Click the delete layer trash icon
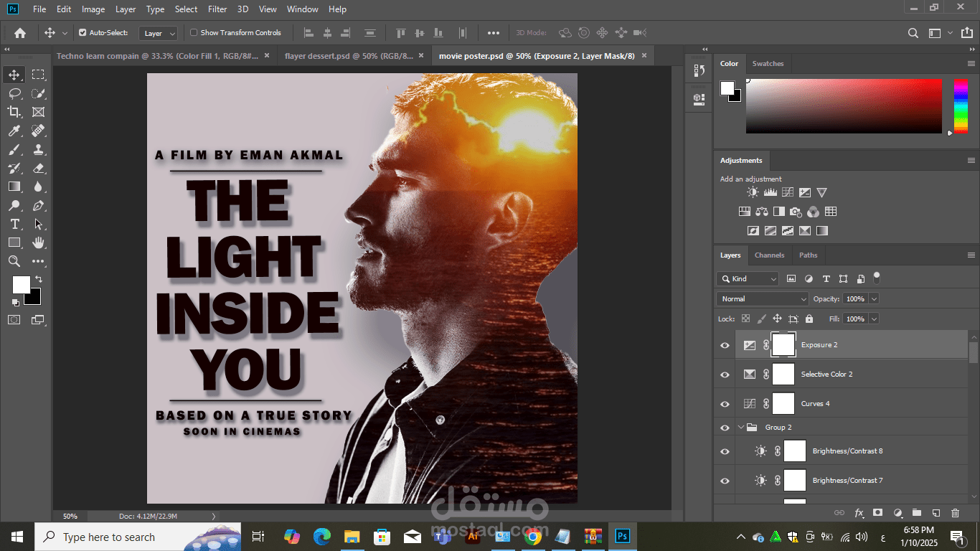 pyautogui.click(x=955, y=513)
